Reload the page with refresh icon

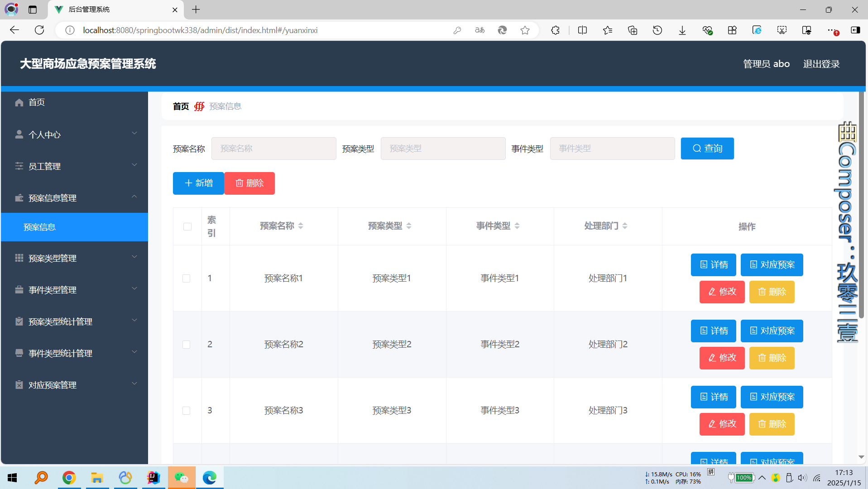pos(39,30)
